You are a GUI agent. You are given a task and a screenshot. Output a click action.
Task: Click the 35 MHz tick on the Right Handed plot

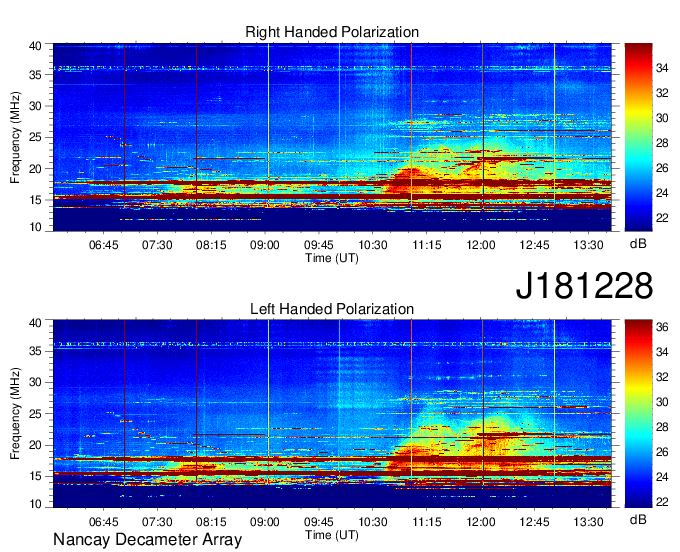click(x=36, y=75)
